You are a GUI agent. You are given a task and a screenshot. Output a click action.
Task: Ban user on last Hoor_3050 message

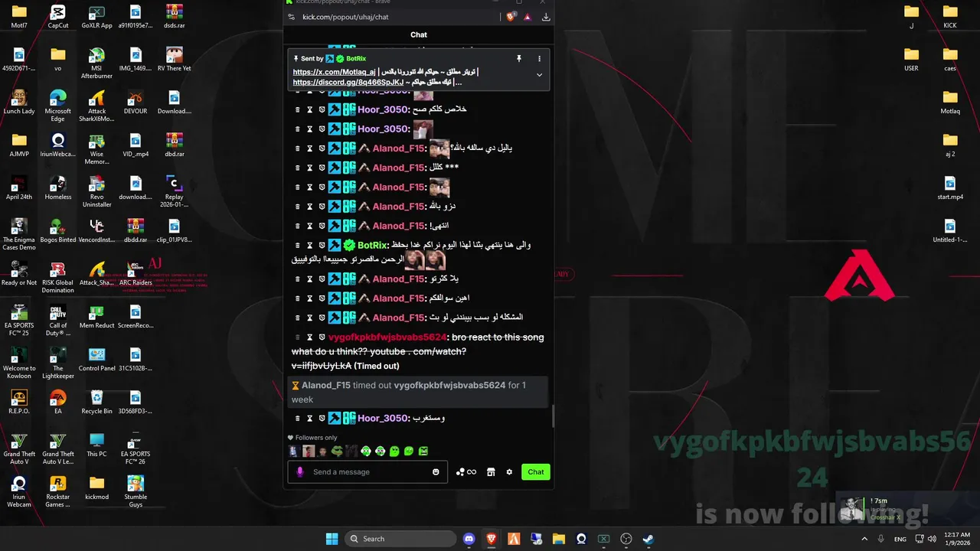(322, 419)
